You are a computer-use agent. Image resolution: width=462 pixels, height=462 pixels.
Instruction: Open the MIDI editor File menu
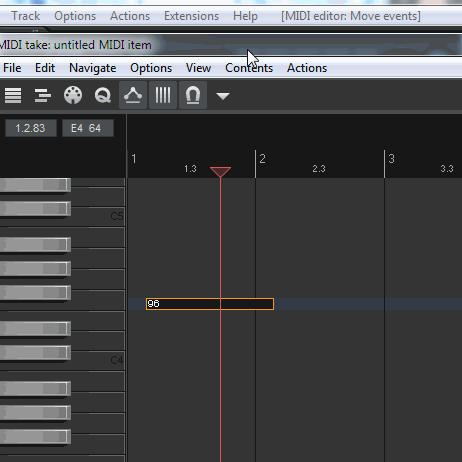pos(12,68)
